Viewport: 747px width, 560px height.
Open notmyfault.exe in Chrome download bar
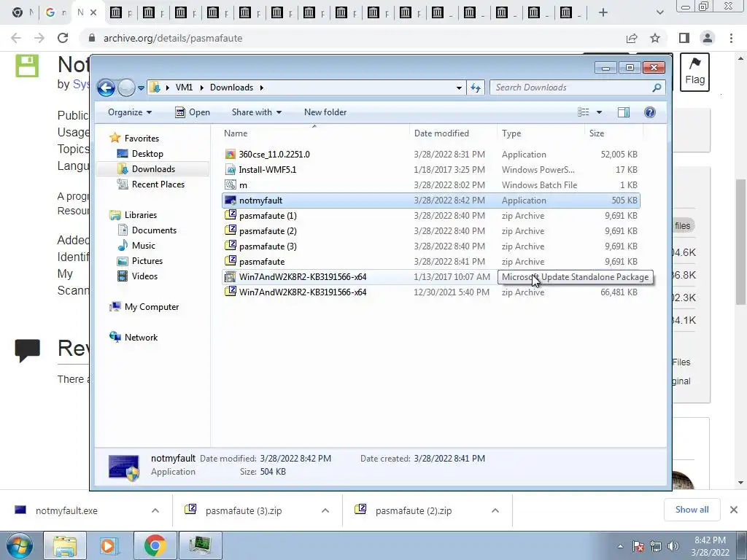[x=66, y=510]
